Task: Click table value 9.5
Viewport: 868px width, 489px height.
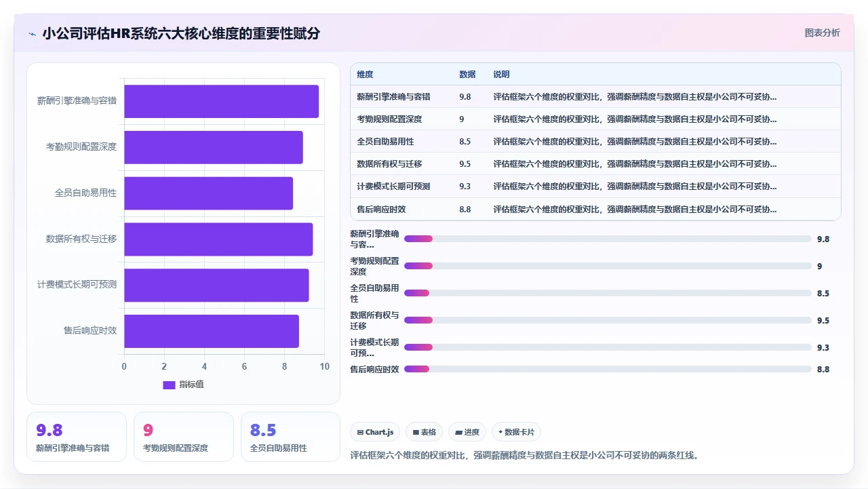Action: tap(465, 164)
